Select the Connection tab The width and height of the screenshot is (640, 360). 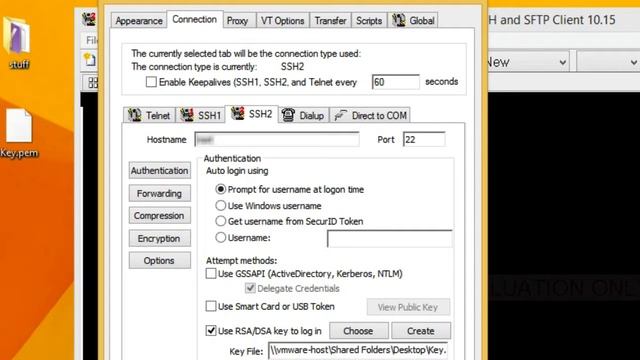195,19
